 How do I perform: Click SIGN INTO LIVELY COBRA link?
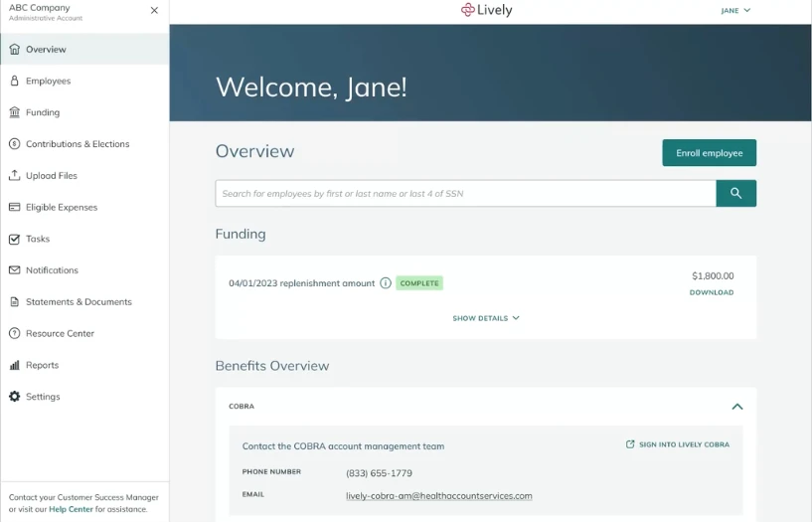coord(678,444)
